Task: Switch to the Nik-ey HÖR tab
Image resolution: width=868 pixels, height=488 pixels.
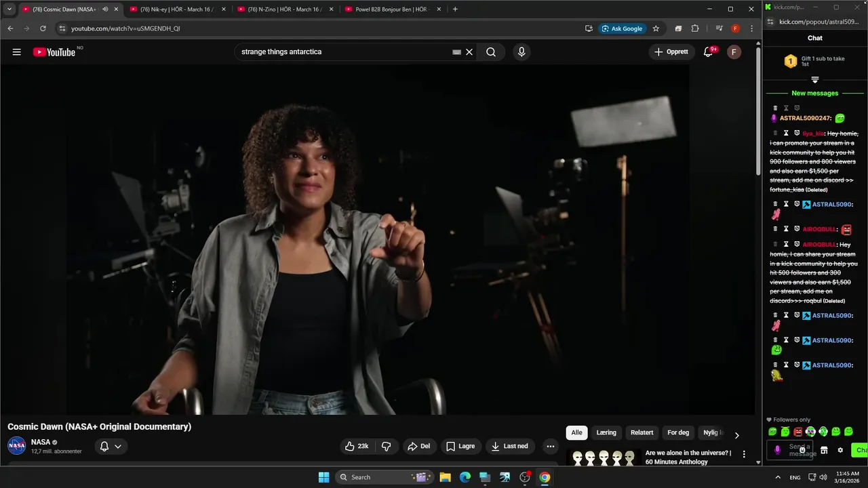Action: [176, 9]
